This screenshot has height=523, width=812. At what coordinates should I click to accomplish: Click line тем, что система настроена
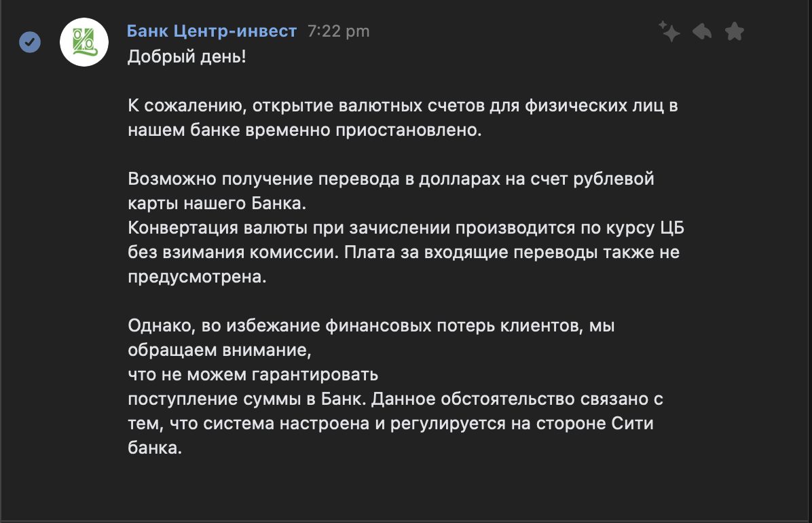pyautogui.click(x=390, y=423)
